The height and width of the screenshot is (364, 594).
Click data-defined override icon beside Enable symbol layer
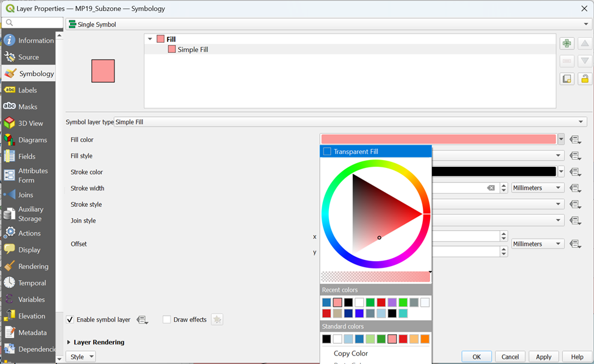pyautogui.click(x=142, y=320)
